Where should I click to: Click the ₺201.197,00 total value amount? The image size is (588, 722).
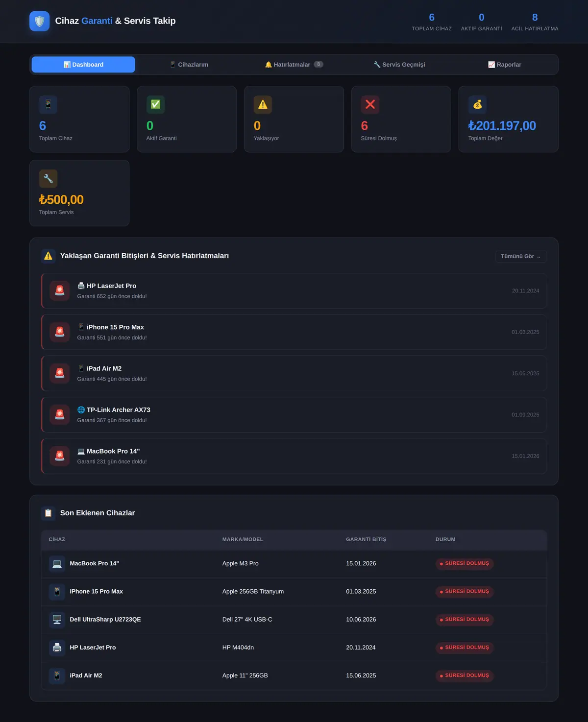502,126
